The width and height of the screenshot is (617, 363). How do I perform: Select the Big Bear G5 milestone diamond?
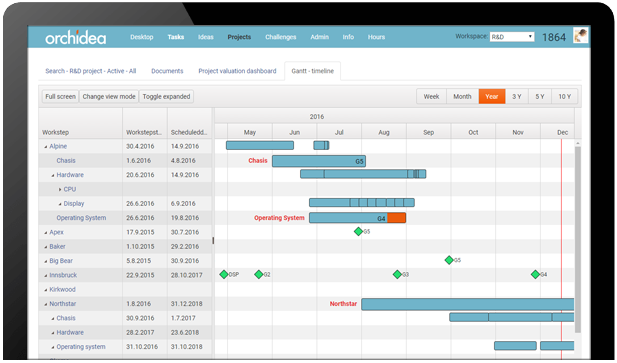[x=449, y=260]
